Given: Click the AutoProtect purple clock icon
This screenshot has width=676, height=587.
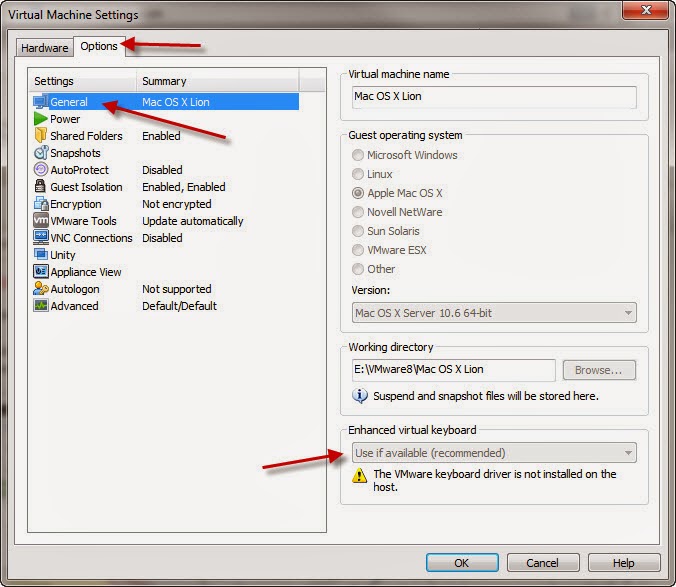Looking at the screenshot, I should (x=41, y=169).
